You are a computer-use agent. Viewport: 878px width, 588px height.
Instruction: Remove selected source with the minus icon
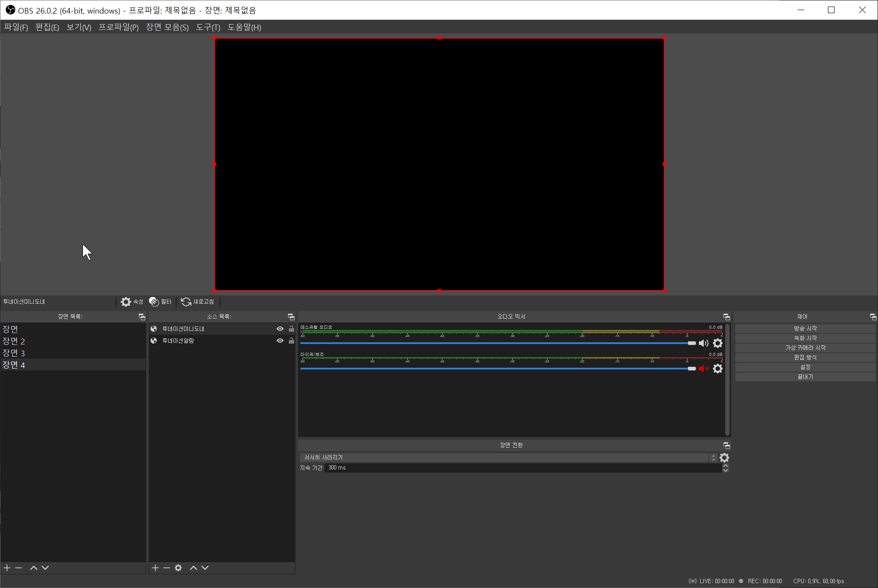tap(167, 568)
